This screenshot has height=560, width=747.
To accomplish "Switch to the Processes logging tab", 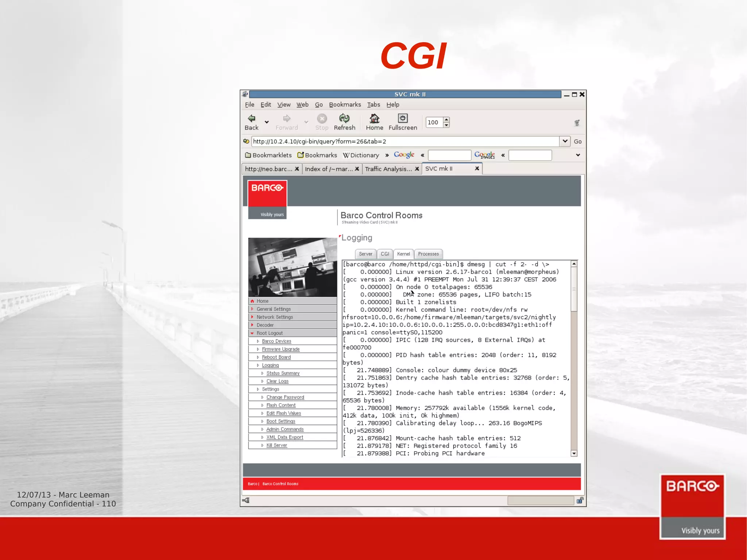I will pos(428,254).
